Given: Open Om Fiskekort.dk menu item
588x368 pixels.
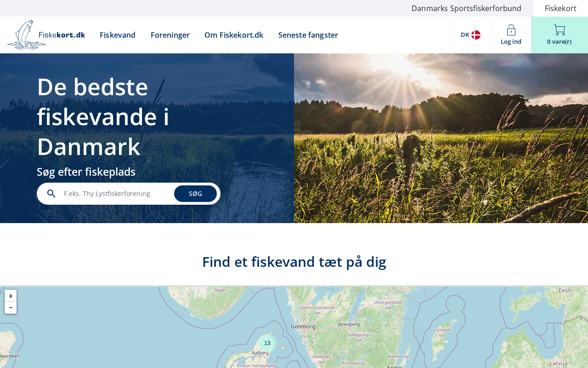Looking at the screenshot, I should (234, 35).
